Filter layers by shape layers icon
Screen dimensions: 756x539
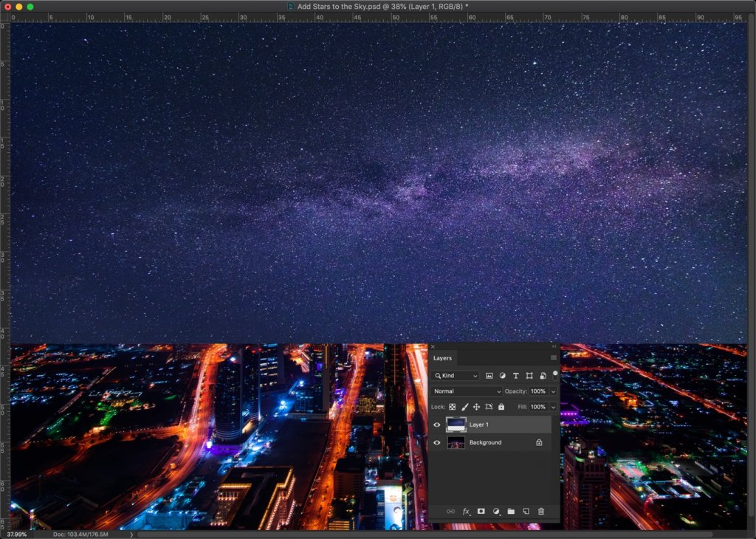[529, 376]
